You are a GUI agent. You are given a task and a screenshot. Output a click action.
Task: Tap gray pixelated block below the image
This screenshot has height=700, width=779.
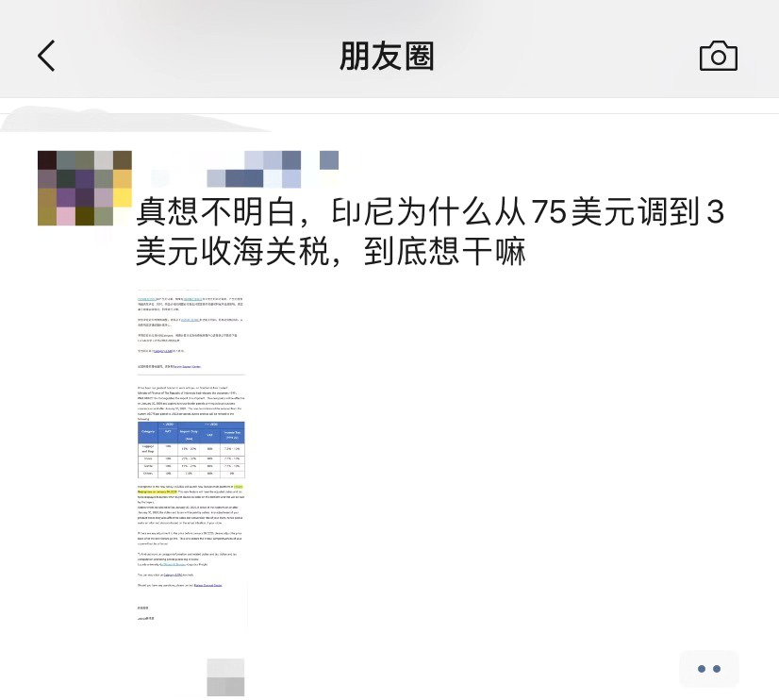(225, 677)
